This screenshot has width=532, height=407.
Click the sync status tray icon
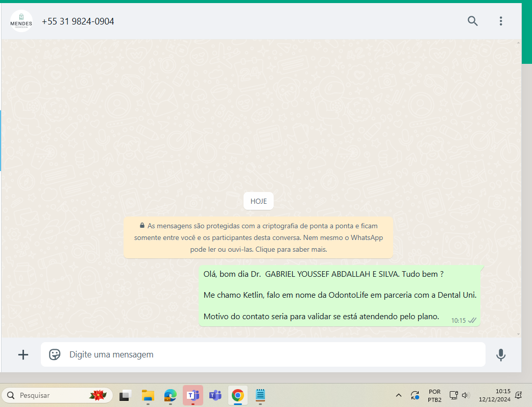tap(415, 395)
